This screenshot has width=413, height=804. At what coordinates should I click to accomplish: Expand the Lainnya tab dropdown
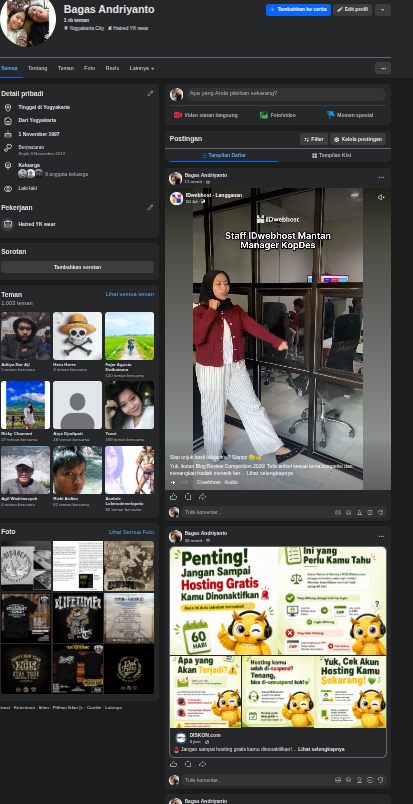point(142,68)
